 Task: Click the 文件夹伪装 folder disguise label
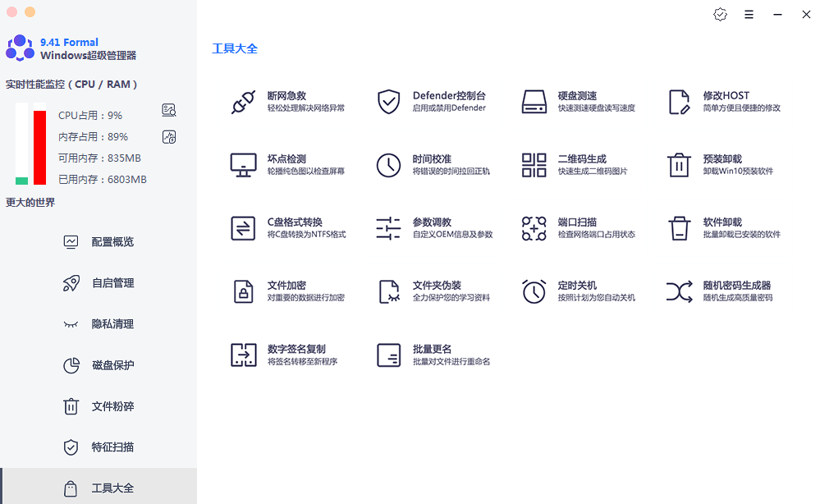(x=437, y=286)
